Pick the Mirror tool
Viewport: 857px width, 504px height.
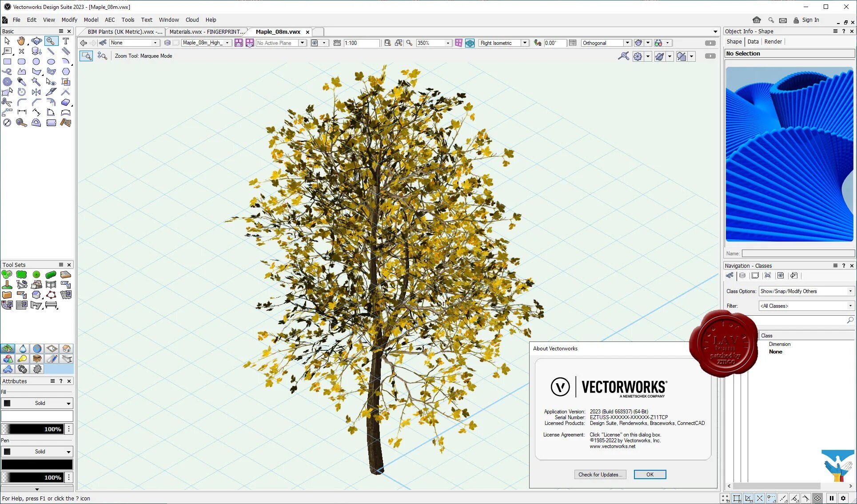coord(36,92)
